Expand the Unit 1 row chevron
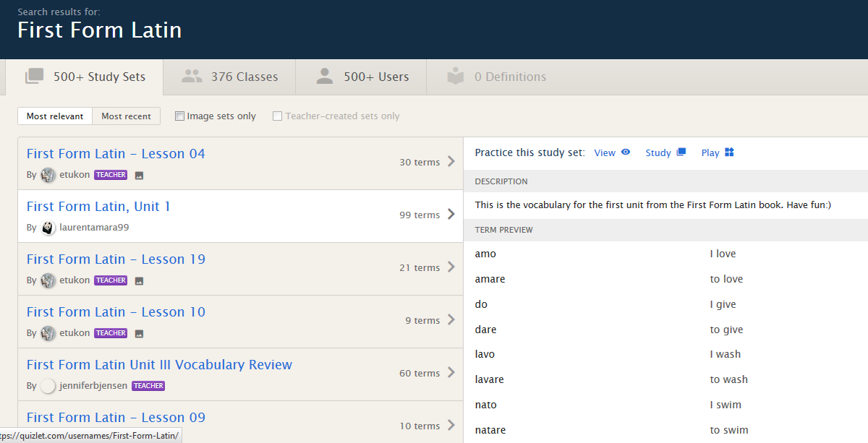 451,214
